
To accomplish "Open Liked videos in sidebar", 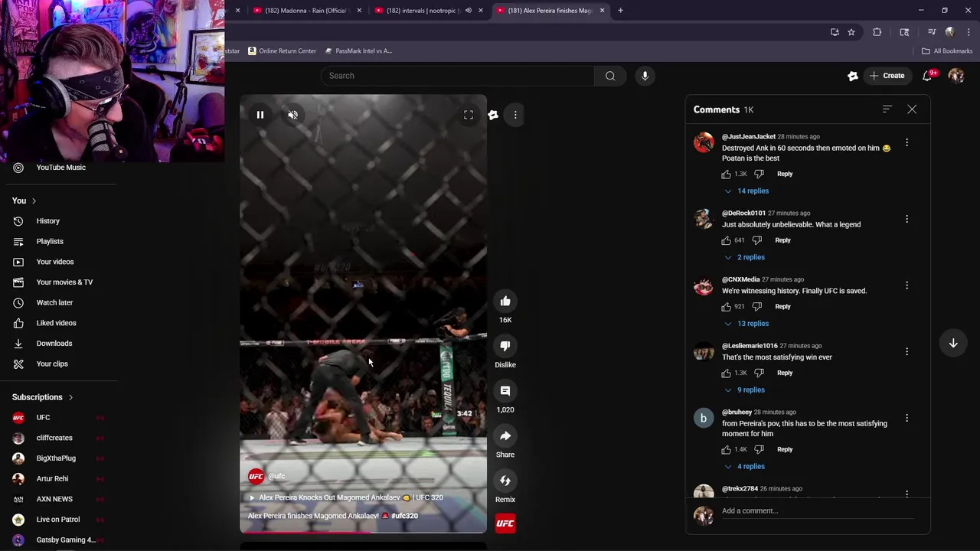I will coord(58,323).
